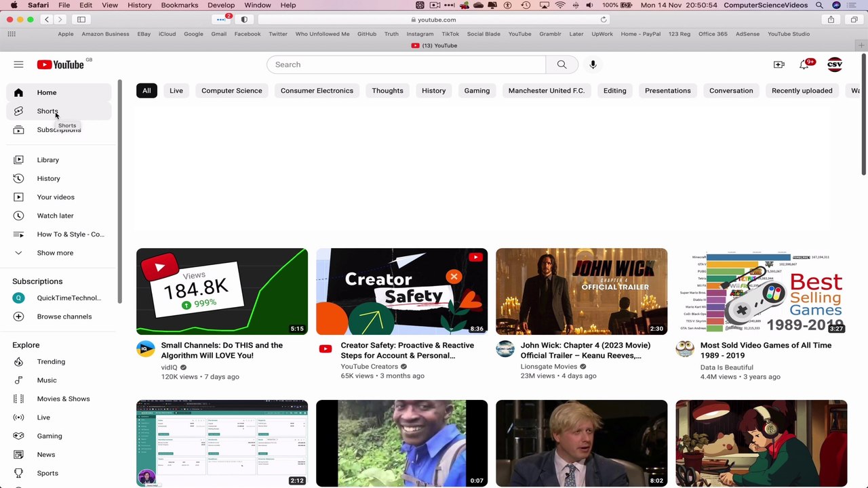
Task: Open the CSV account avatar menu
Action: (835, 64)
